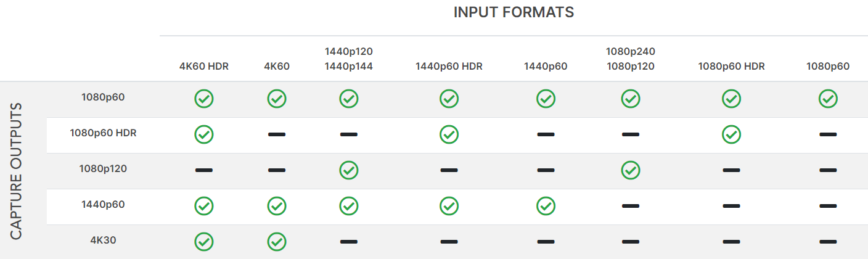Click the checkmark for 4K60 HDR input at 1080p60 output
Viewport: 868px width, 259px height.
tap(204, 99)
